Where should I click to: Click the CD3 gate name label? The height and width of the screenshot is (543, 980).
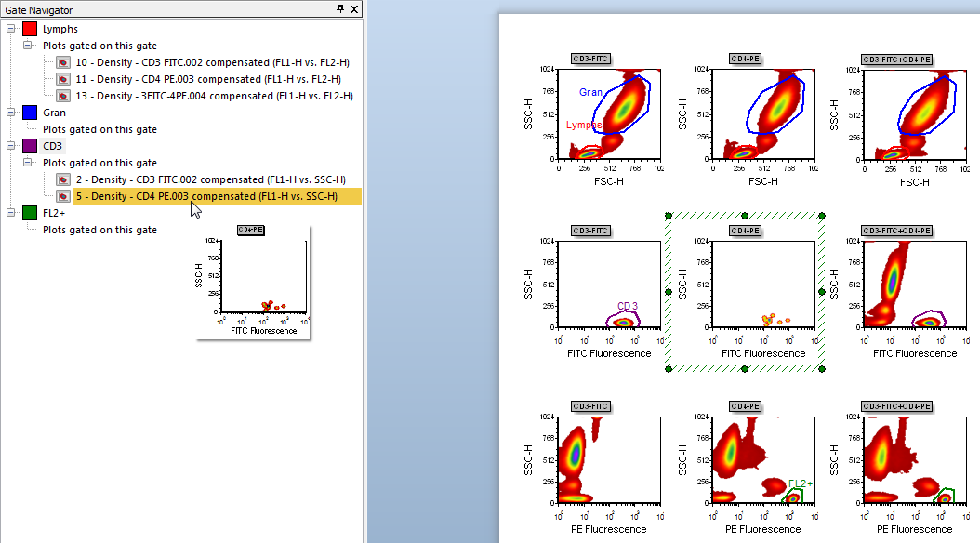[x=52, y=146]
